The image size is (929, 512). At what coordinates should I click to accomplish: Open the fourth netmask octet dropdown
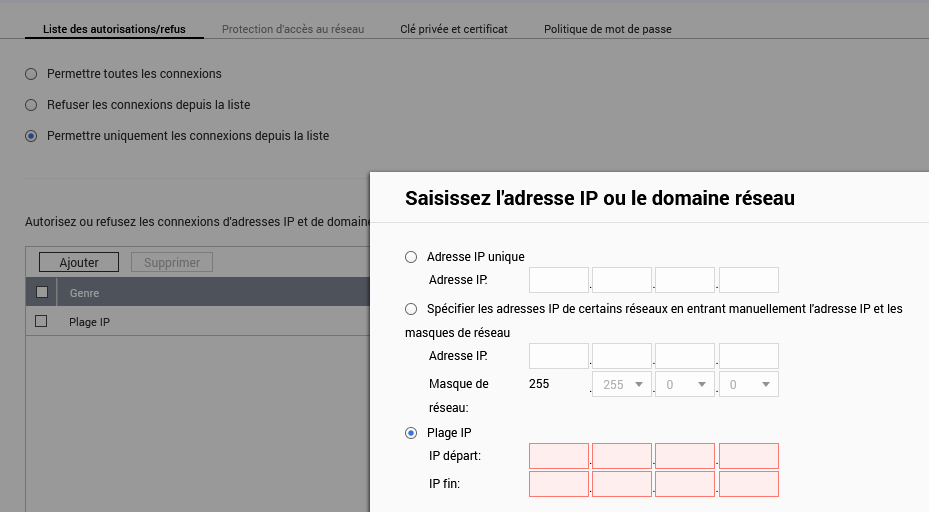[748, 384]
